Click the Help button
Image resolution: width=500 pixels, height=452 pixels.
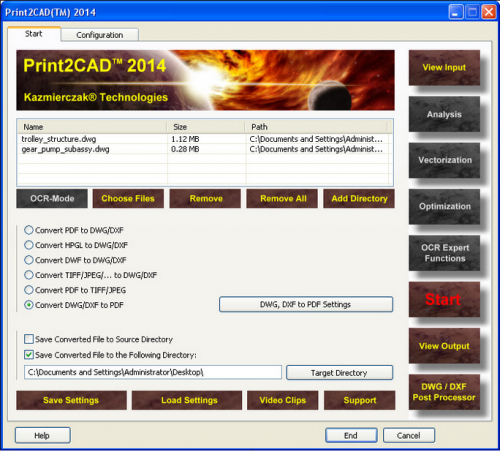pos(43,435)
